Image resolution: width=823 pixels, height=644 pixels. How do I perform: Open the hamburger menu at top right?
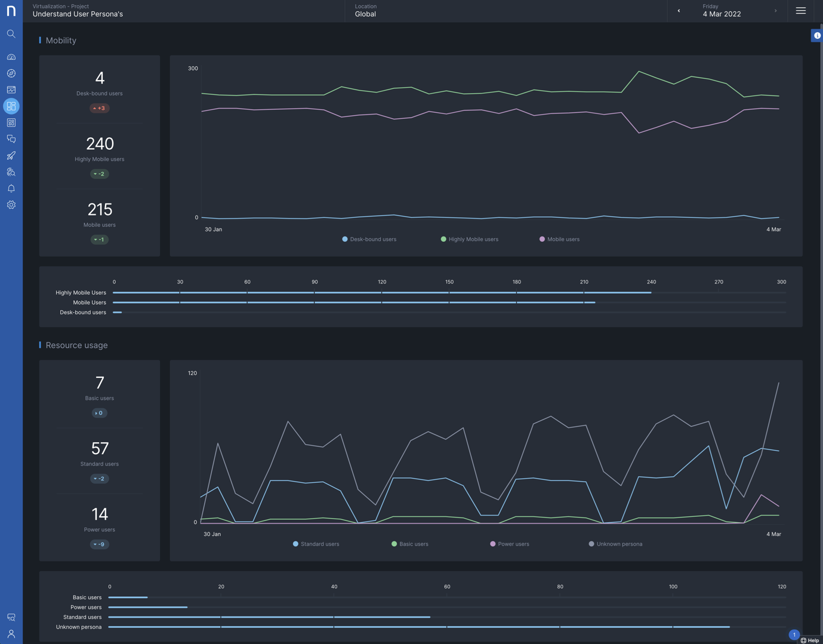tap(800, 11)
